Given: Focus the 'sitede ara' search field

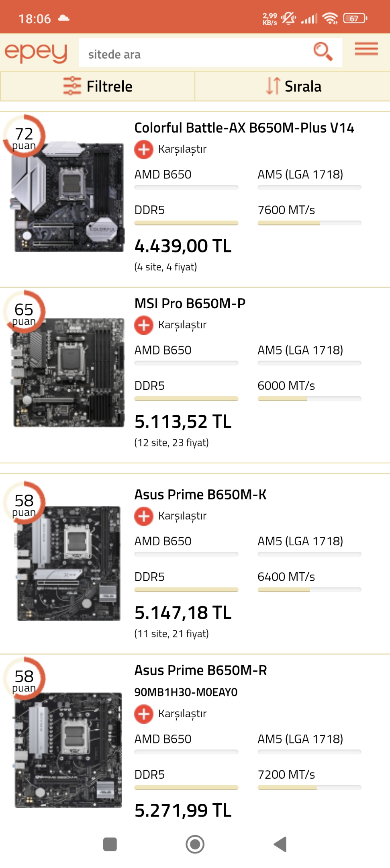Looking at the screenshot, I should [x=194, y=53].
